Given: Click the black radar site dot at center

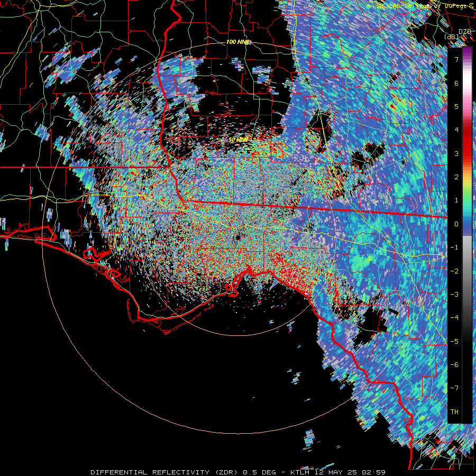Looking at the screenshot, I should point(237,237).
